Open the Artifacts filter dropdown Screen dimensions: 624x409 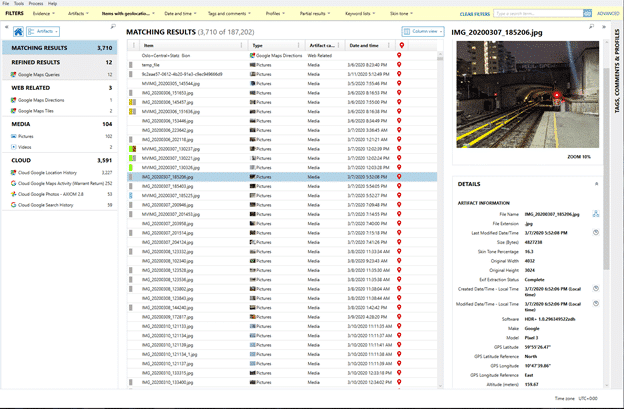pos(78,14)
